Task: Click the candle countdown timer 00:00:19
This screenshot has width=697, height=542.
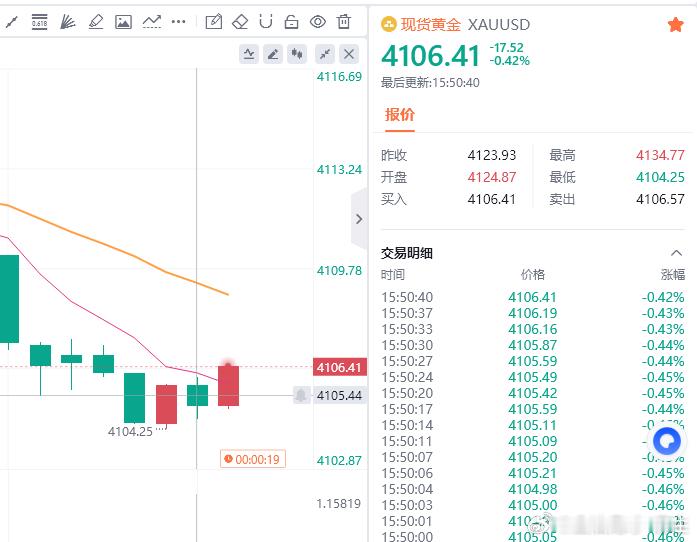Action: click(252, 459)
